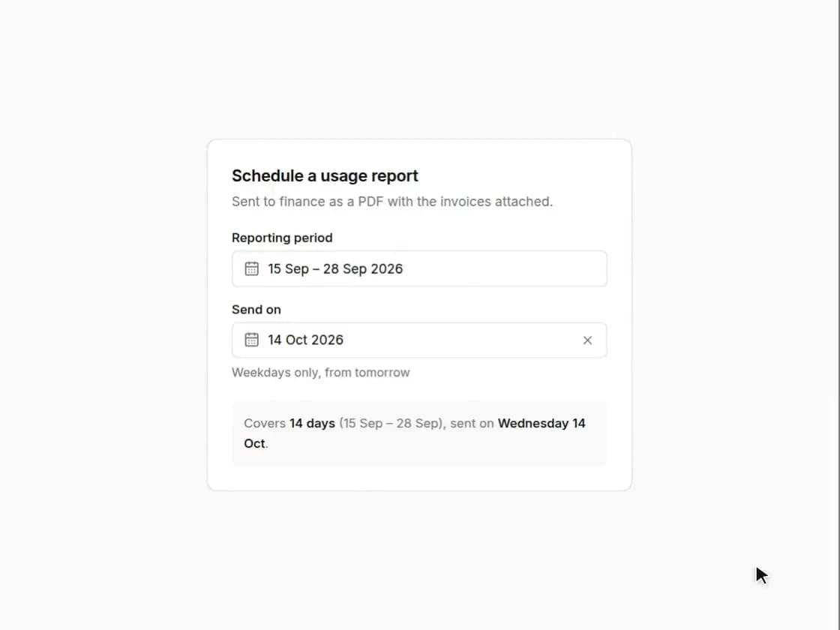Viewport: 840px width, 630px height.
Task: Click the bold "14 days" summary text
Action: point(312,423)
